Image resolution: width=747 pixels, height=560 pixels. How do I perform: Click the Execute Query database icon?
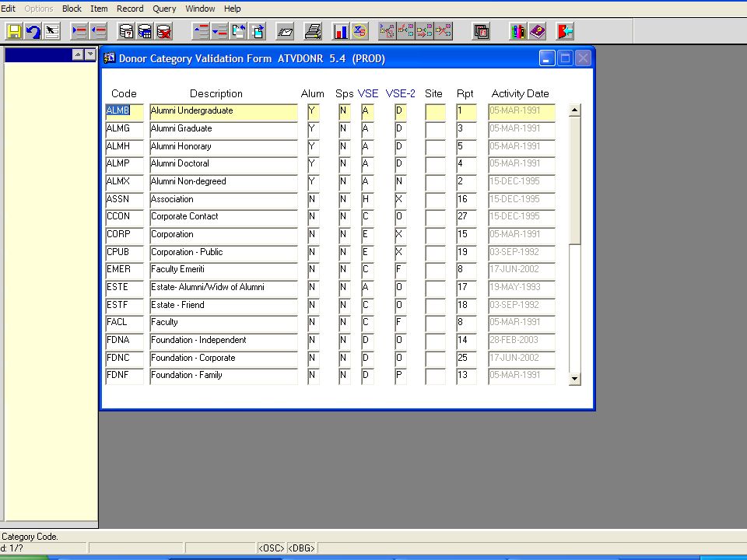tap(145, 31)
